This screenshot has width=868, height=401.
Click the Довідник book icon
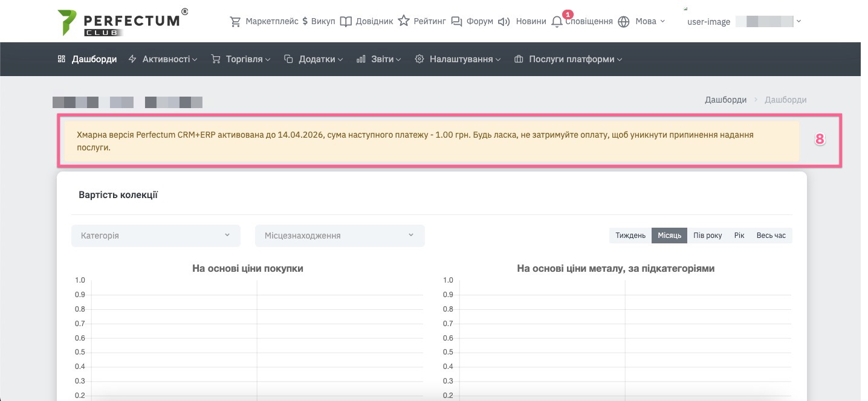[346, 22]
